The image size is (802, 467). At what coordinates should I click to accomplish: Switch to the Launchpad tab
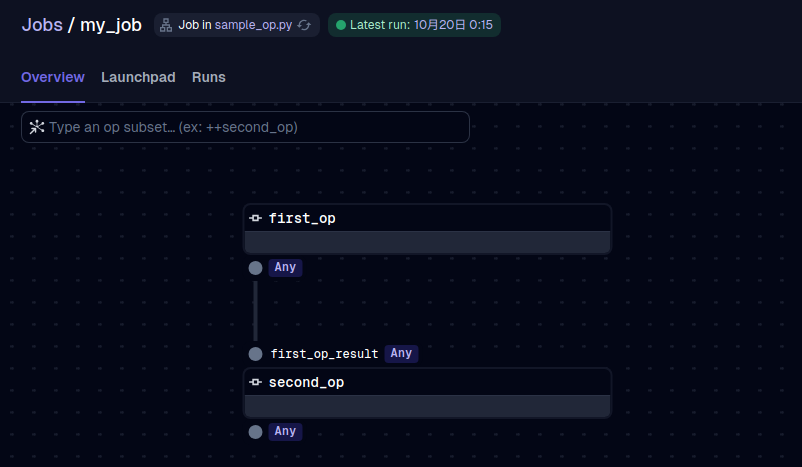coord(138,77)
